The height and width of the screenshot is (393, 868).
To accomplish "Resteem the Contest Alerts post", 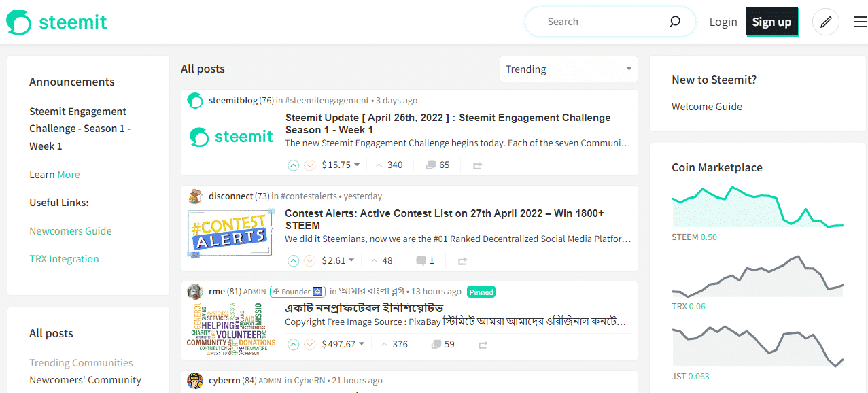I will point(462,261).
